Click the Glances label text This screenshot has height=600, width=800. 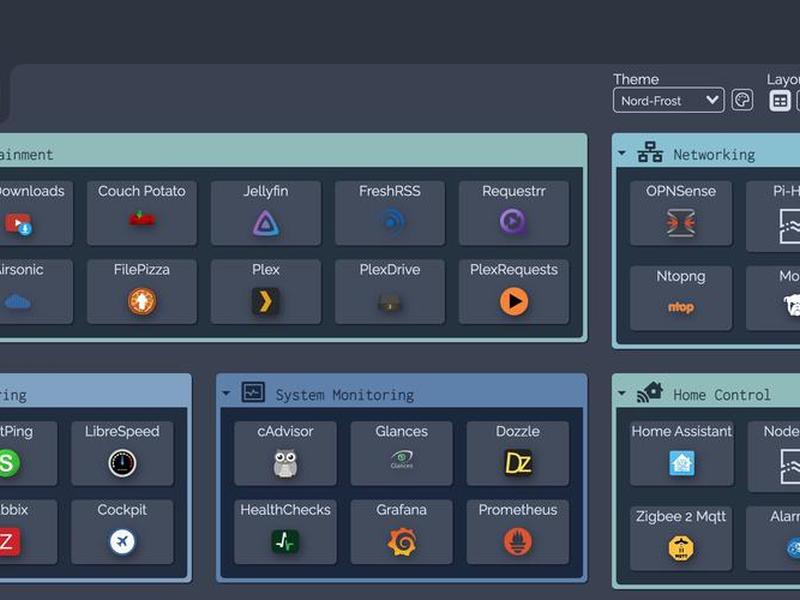pyautogui.click(x=402, y=432)
